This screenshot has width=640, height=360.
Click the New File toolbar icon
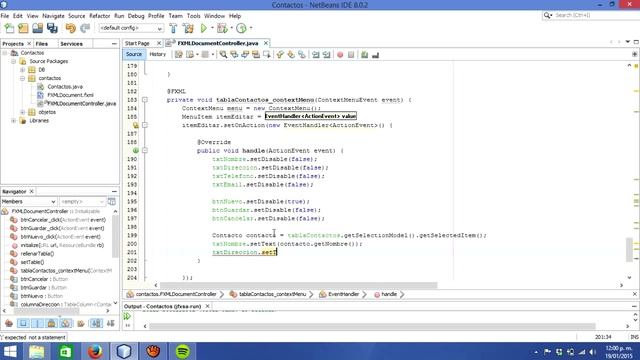pos(9,28)
